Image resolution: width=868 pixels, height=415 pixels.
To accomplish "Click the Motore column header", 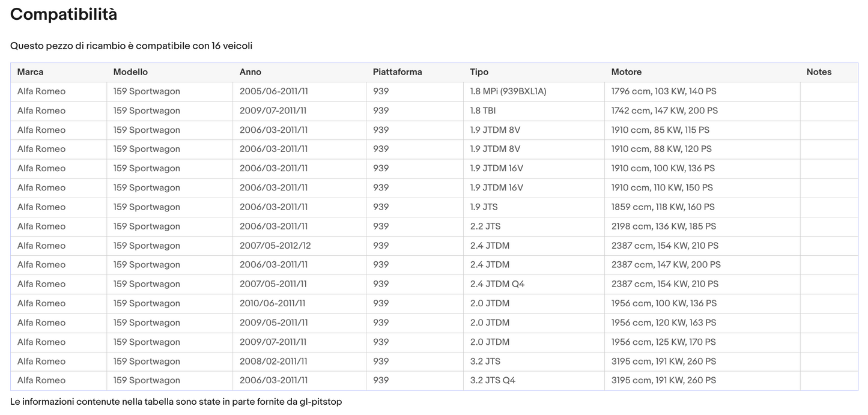I will pos(626,72).
